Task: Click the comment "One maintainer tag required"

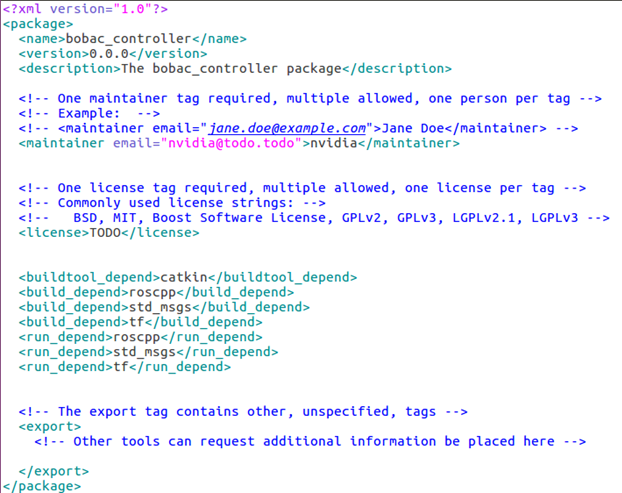Action: click(310, 98)
